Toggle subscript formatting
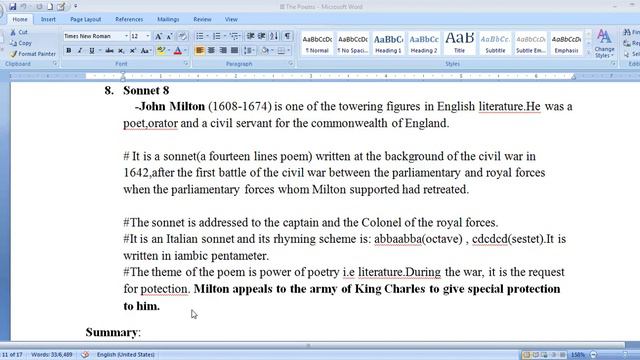This screenshot has height=360, width=640. pos(121,51)
